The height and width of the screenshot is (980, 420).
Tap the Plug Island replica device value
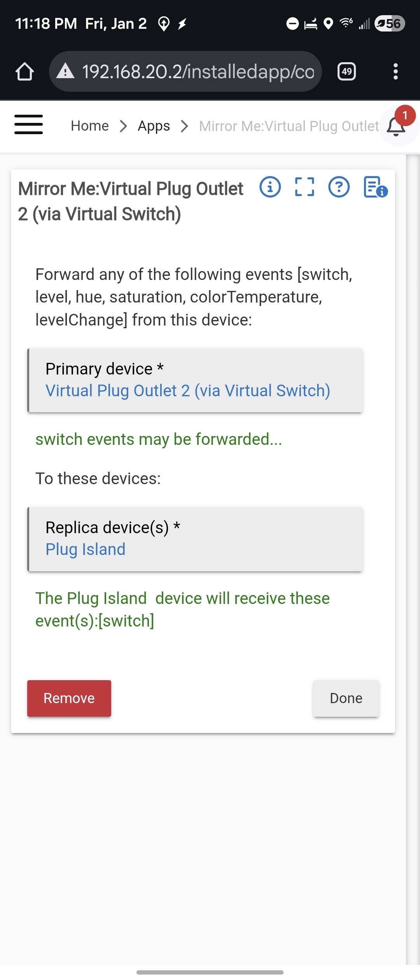pos(86,549)
